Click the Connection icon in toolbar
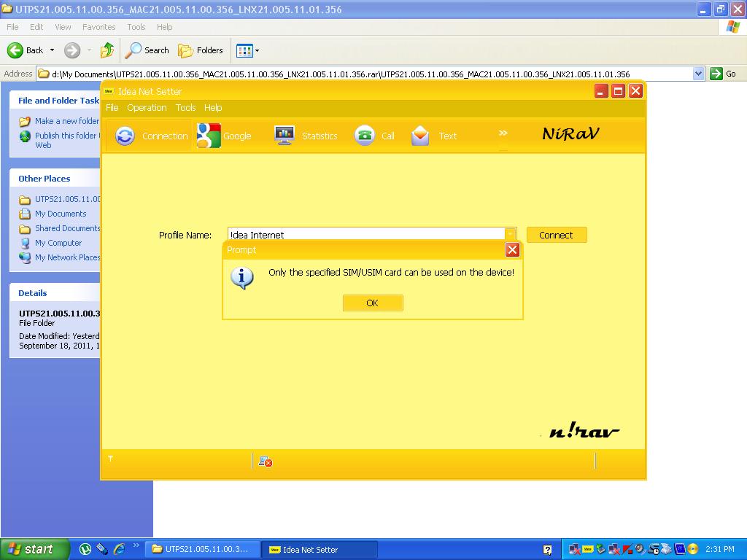This screenshot has height=560, width=747. (x=125, y=136)
